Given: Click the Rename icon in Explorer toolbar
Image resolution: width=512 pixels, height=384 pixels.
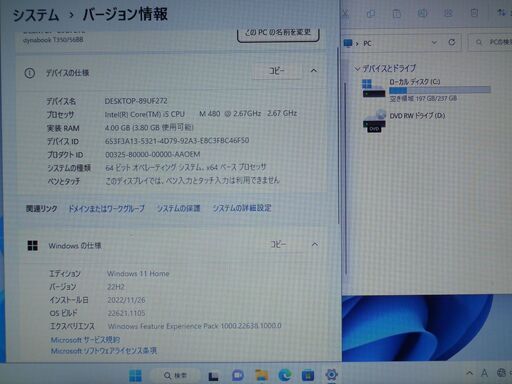Looking at the screenshot, I should (x=422, y=13).
